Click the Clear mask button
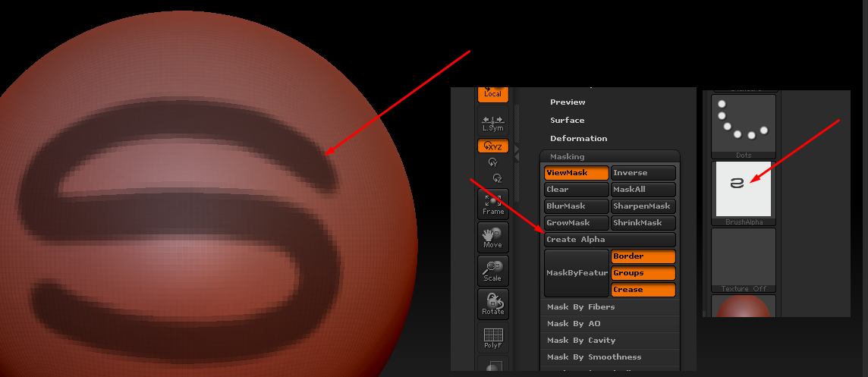This screenshot has height=377, width=868. click(x=577, y=190)
